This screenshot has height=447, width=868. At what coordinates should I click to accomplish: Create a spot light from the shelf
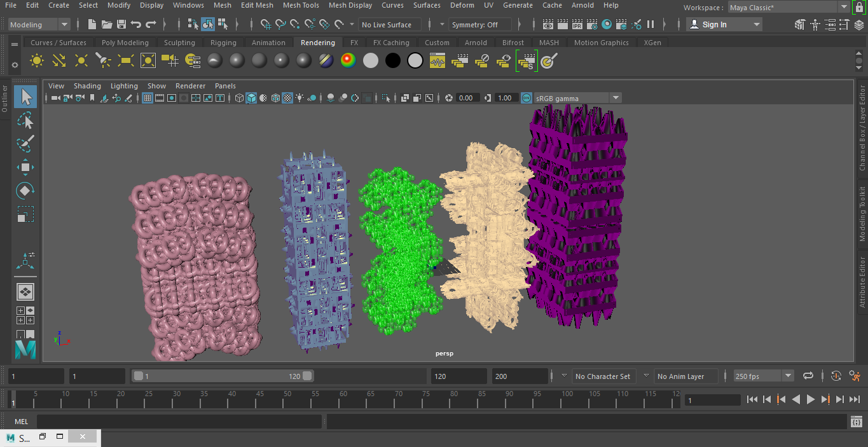point(103,60)
